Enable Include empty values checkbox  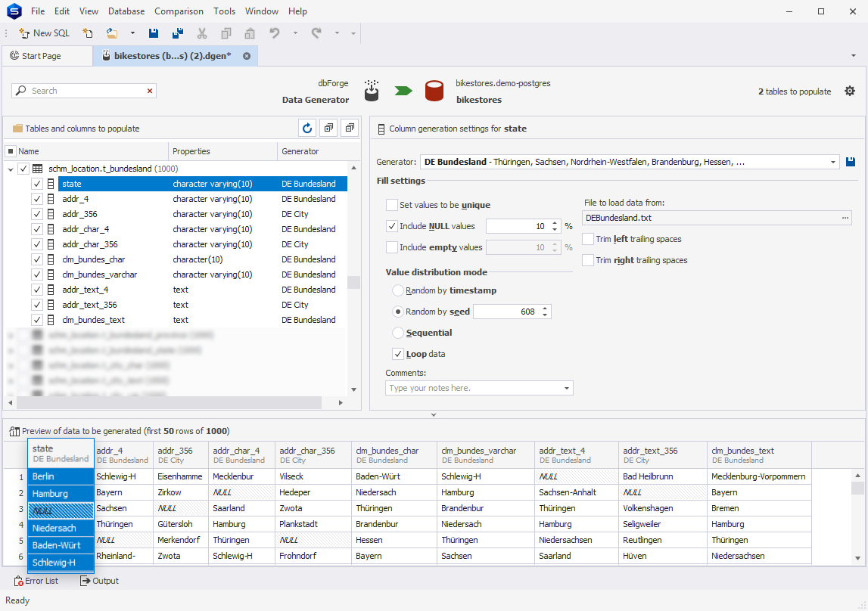[392, 247]
